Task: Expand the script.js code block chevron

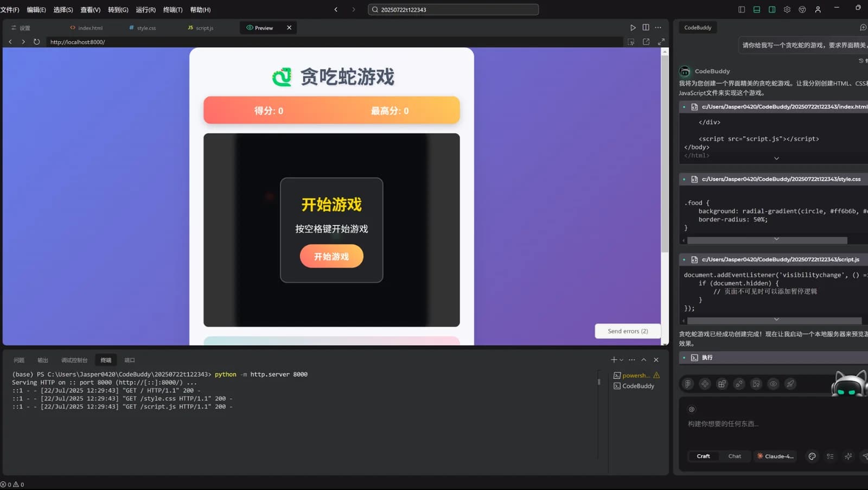Action: [x=776, y=319]
